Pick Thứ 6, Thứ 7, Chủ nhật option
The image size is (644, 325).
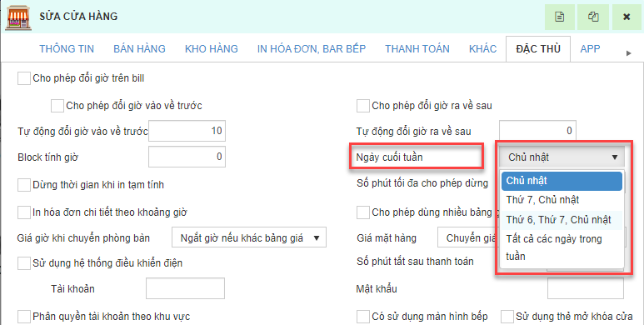[562, 220]
